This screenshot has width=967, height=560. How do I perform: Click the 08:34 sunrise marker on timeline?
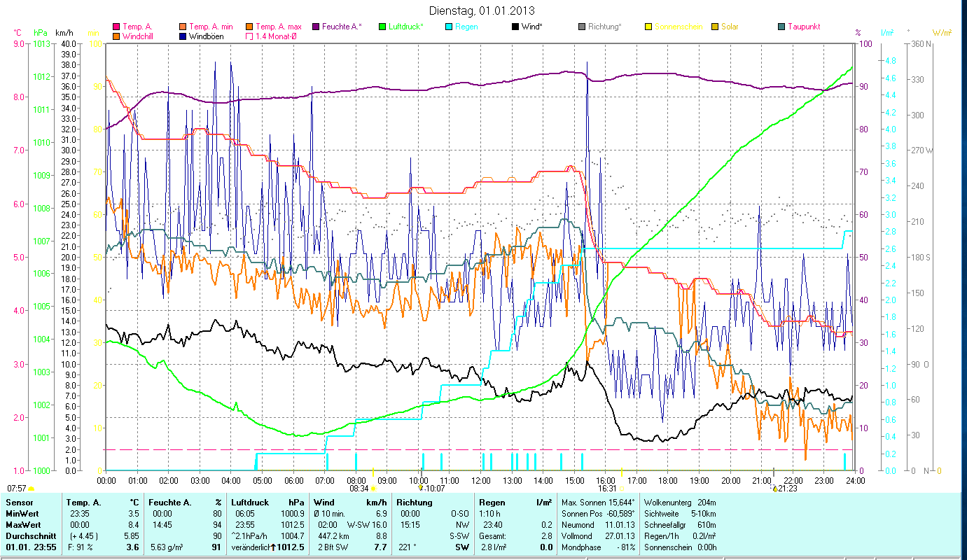click(x=373, y=488)
